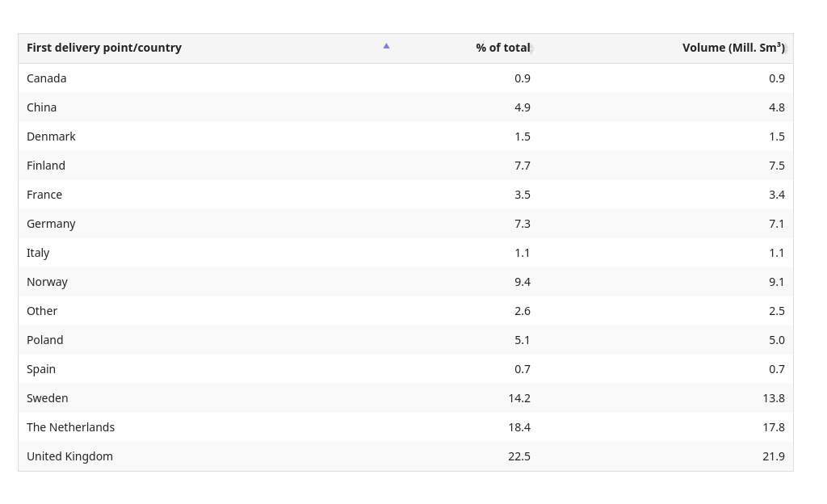Click the United Kingdom row
Screen dimensions: 827x504
coord(405,456)
